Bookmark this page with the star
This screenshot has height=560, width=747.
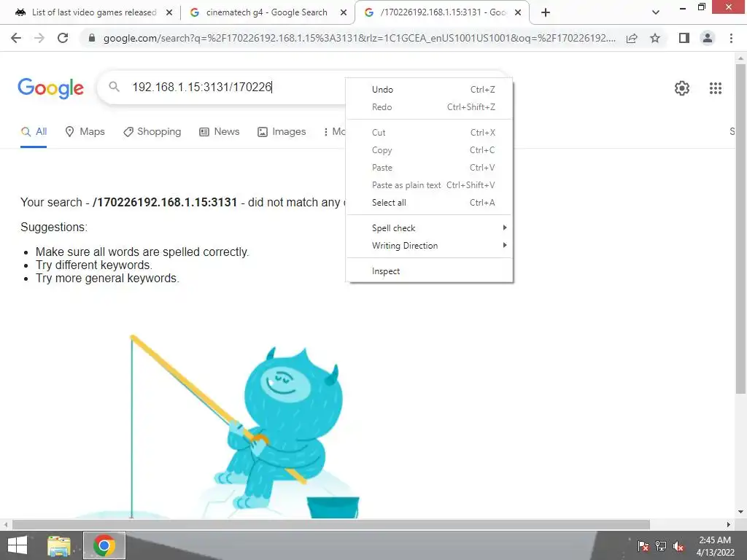(x=655, y=38)
